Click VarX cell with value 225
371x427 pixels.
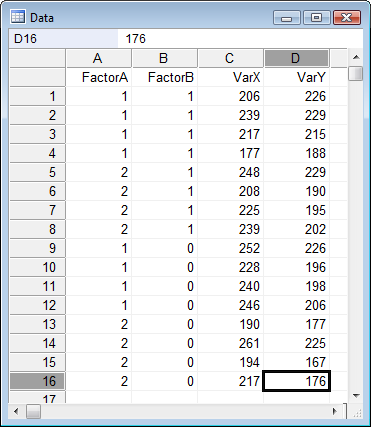coord(231,210)
